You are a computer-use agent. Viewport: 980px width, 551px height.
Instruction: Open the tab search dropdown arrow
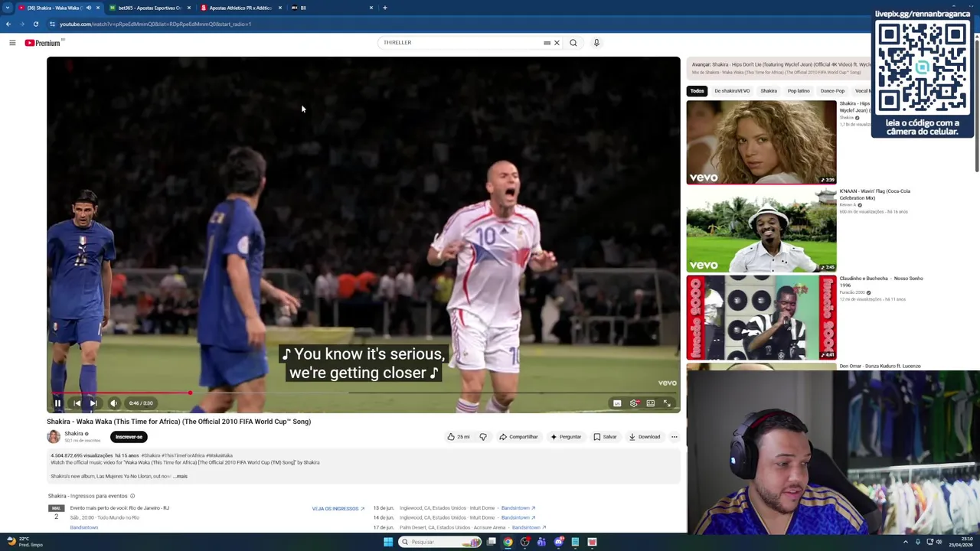point(8,8)
